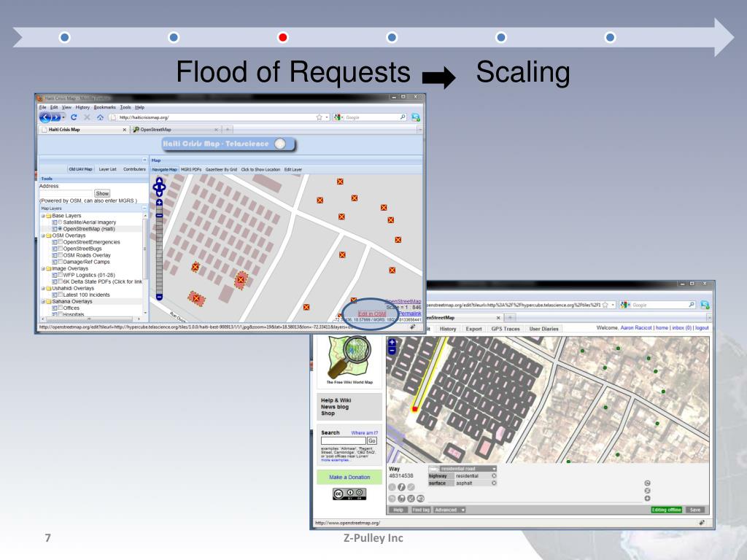Remove the highway residential tag
This screenshot has height=560, width=747.
(x=494, y=475)
